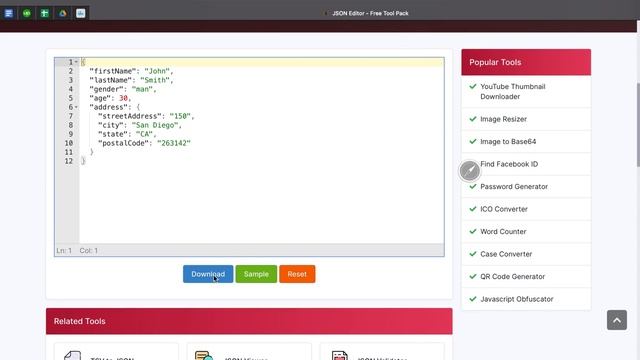Click the check icon beside Image Resizer
640x360 pixels.
(473, 119)
